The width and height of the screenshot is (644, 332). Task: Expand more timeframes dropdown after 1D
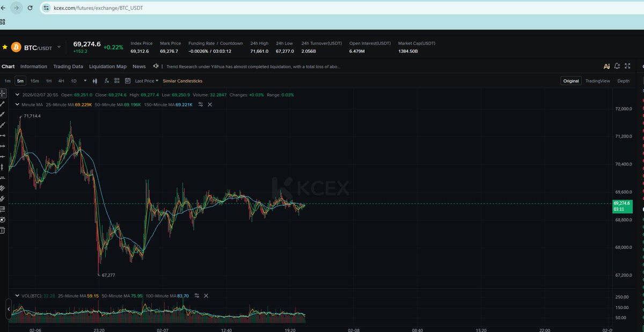tap(84, 81)
